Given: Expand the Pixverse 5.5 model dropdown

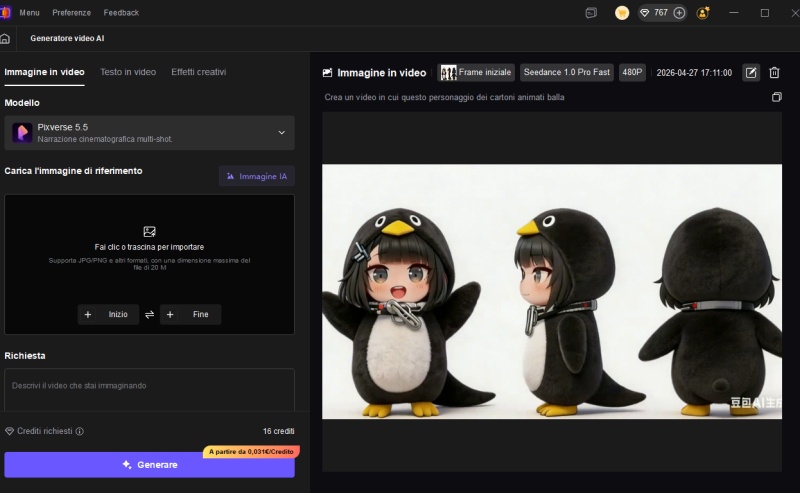Looking at the screenshot, I should coord(282,133).
